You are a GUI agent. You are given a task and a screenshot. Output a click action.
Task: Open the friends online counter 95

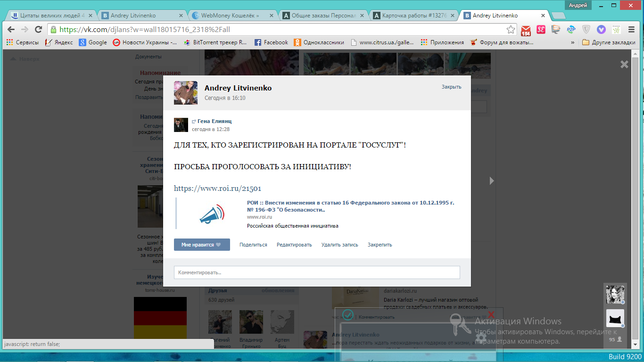coord(615,339)
